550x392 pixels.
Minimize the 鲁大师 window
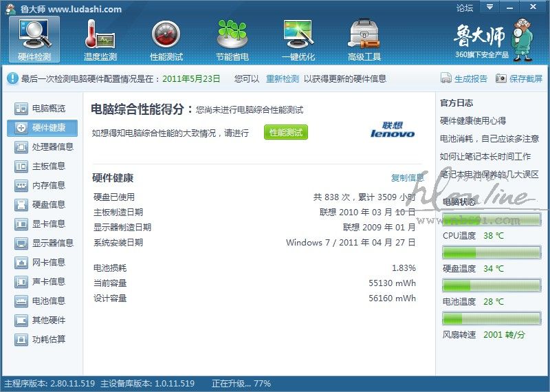[510, 7]
